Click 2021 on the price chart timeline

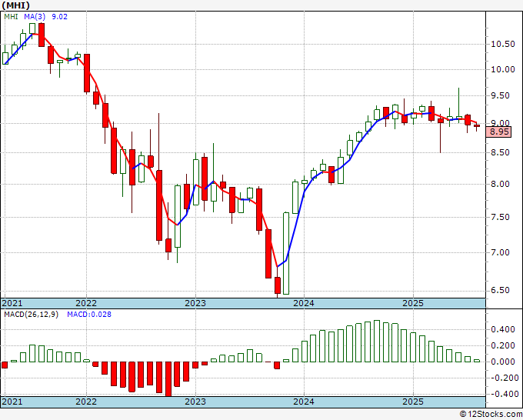(x=12, y=303)
